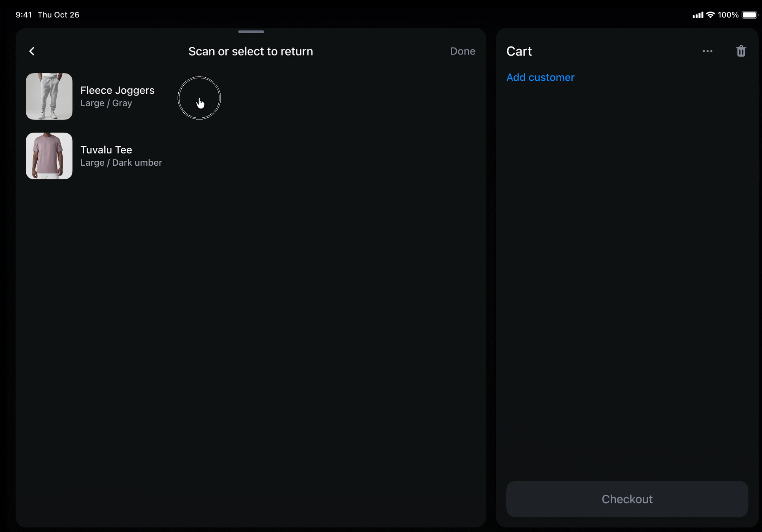Click the Scan or select to return title
Screen dimensions: 762x532
click(251, 51)
